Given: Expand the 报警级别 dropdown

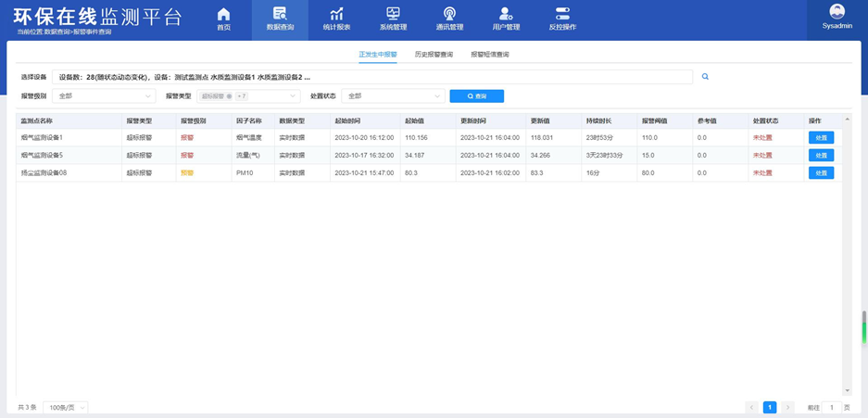Looking at the screenshot, I should click(x=104, y=96).
